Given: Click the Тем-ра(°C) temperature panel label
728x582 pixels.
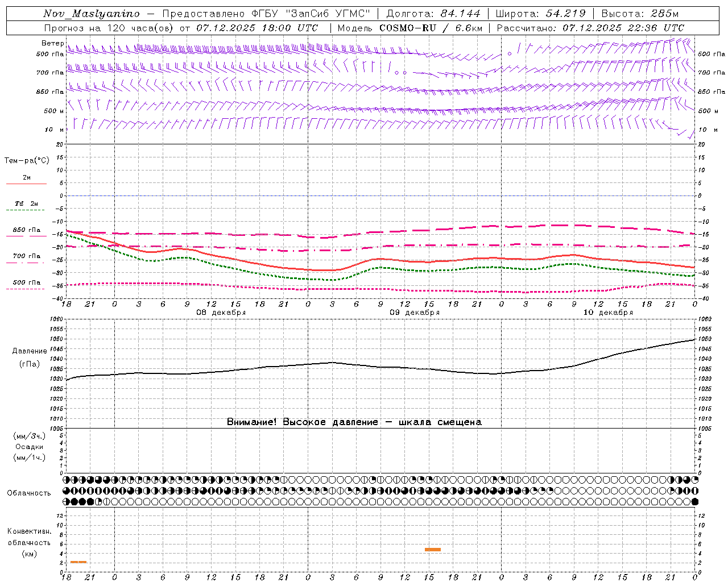Looking at the screenshot, I should [x=27, y=161].
